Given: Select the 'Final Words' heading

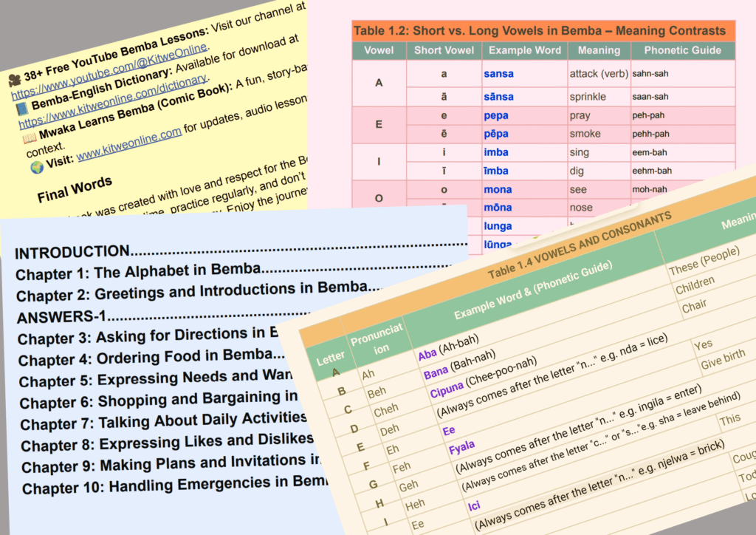Looking at the screenshot, I should pos(75,189).
